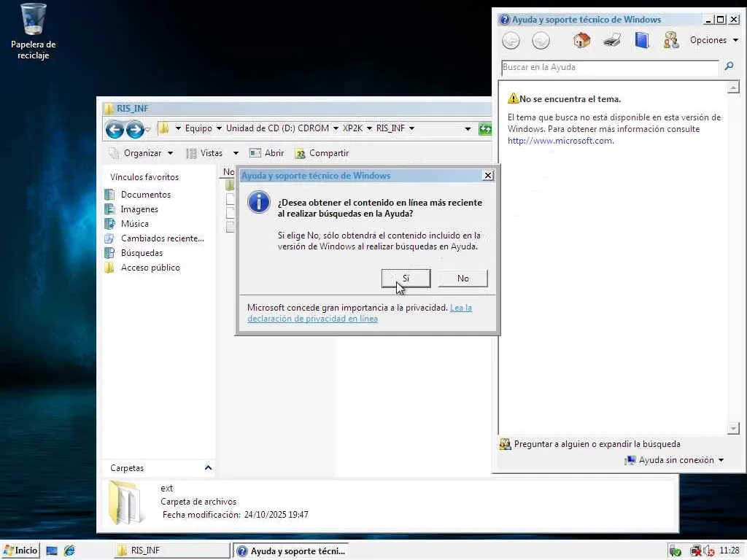This screenshot has width=747, height=560.
Task: Focus the 'Buscar en la Ayuda' search box
Action: point(610,67)
